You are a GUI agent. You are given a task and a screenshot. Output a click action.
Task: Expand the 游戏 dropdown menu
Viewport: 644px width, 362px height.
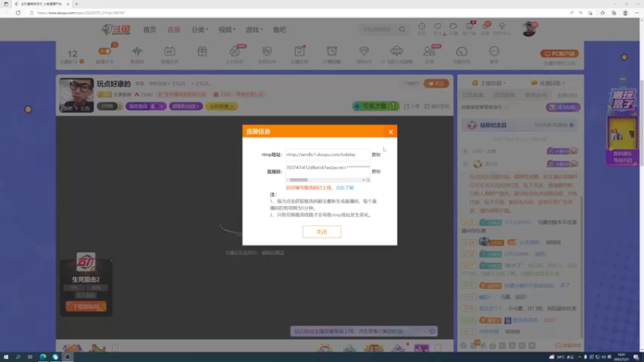click(x=254, y=30)
